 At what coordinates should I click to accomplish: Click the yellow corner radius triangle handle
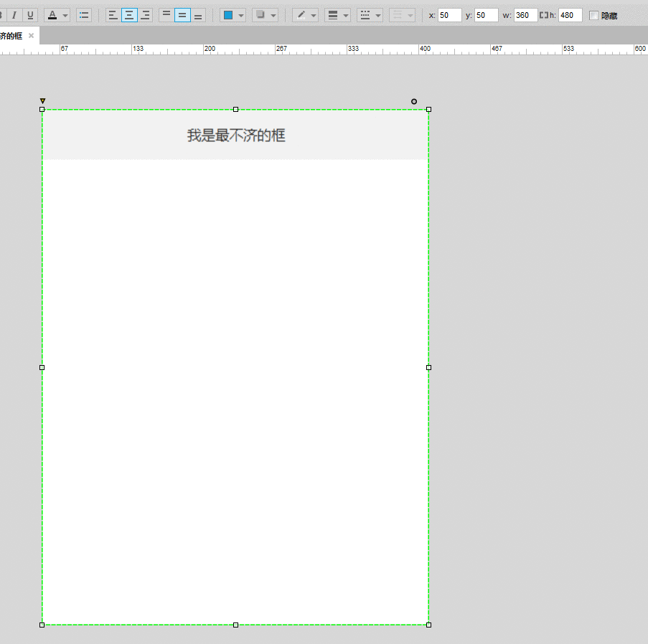point(42,101)
